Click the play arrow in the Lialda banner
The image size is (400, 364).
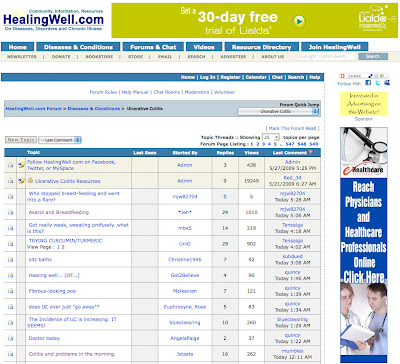click(x=299, y=22)
